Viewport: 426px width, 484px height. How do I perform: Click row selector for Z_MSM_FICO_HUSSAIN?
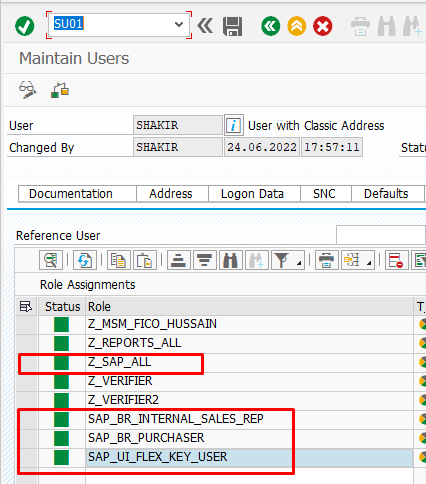pos(27,324)
